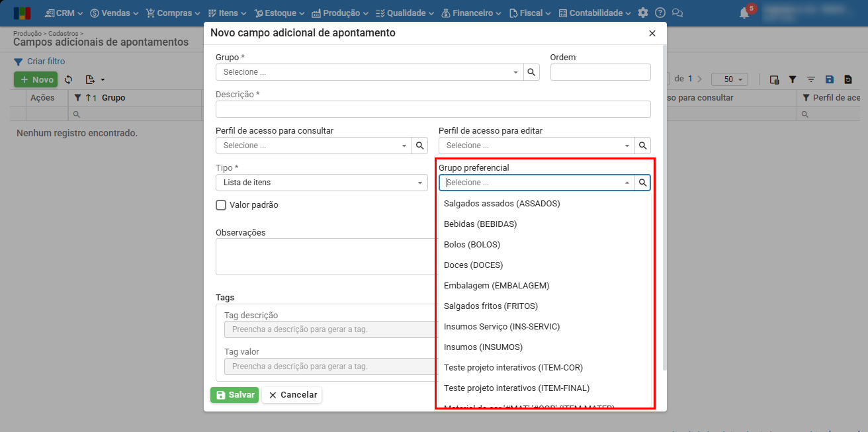Click the Cancelar button

click(x=292, y=395)
